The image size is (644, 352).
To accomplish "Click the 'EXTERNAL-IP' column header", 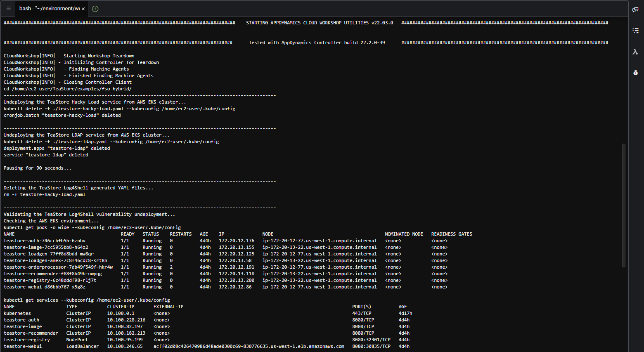I will (x=168, y=307).
